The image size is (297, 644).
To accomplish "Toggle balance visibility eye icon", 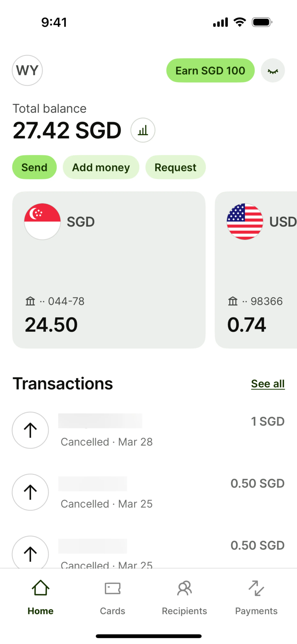I will pyautogui.click(x=273, y=71).
